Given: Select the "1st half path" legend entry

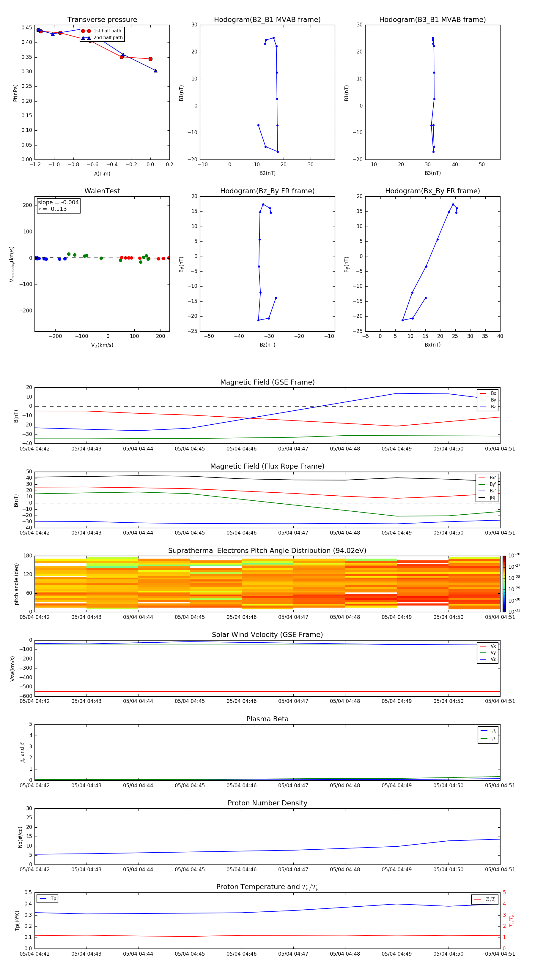Looking at the screenshot, I should (x=102, y=31).
